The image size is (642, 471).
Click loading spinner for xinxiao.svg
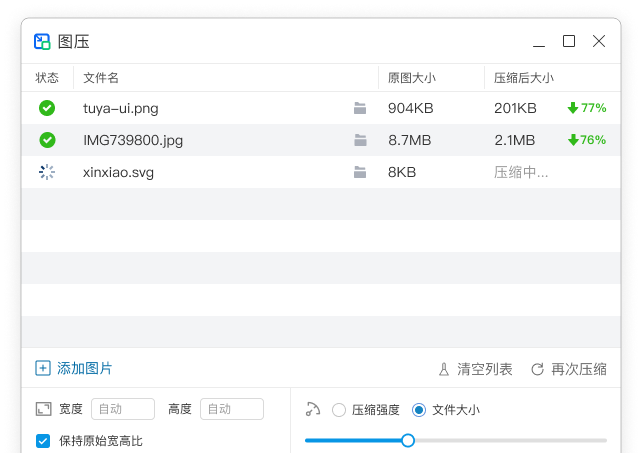tap(47, 172)
